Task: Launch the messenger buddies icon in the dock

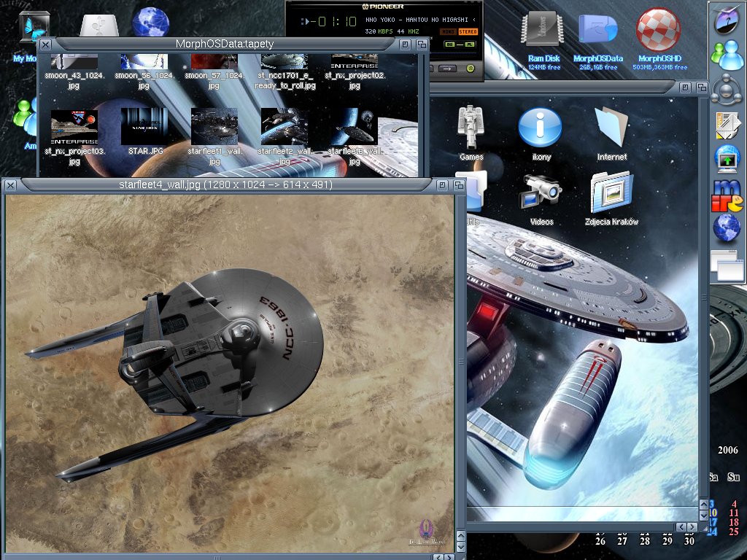Action: [x=727, y=55]
